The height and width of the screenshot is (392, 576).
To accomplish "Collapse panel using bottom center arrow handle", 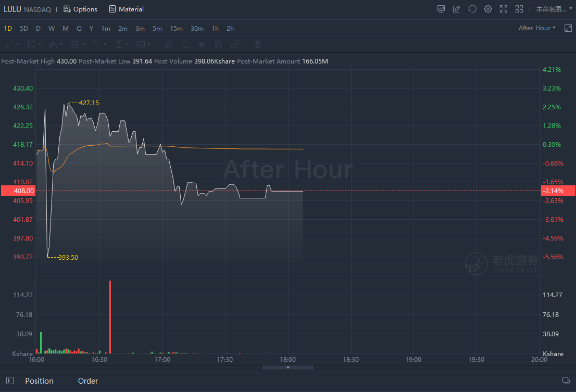I will click(287, 368).
